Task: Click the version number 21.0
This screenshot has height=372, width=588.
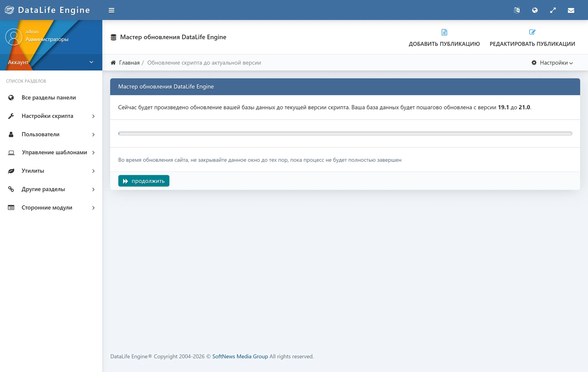Action: click(524, 107)
